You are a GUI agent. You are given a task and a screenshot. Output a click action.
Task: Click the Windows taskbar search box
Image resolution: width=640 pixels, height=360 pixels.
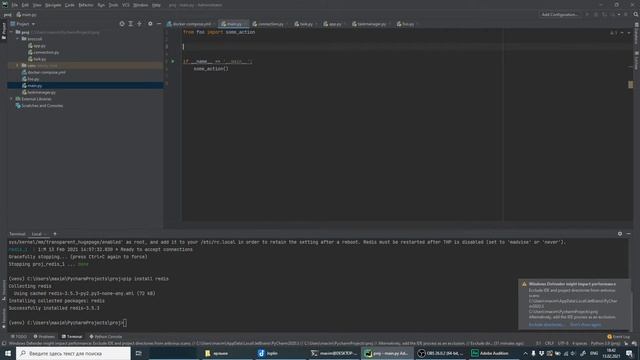[x=73, y=353]
